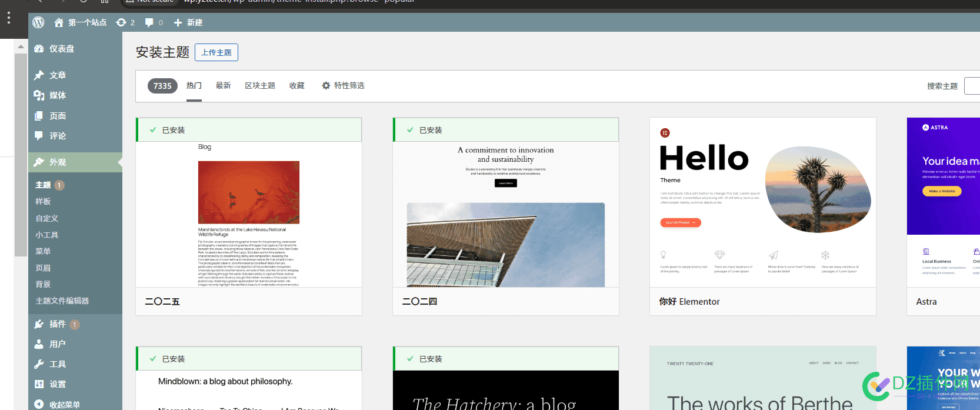The image size is (980, 410).
Task: Click the 页面 pages icon
Action: pyautogui.click(x=39, y=116)
